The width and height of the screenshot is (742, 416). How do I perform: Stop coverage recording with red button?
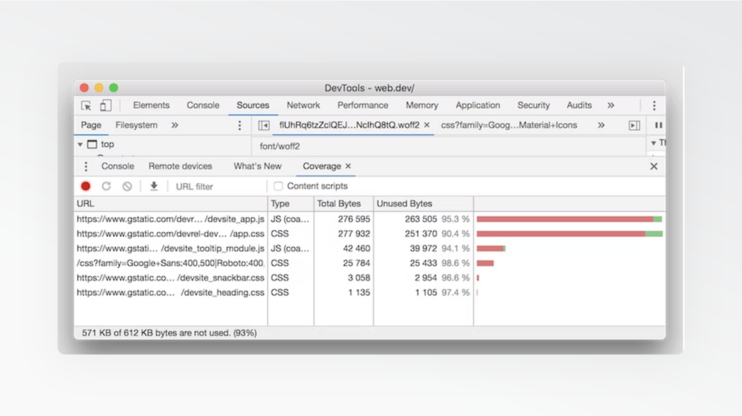pyautogui.click(x=86, y=186)
